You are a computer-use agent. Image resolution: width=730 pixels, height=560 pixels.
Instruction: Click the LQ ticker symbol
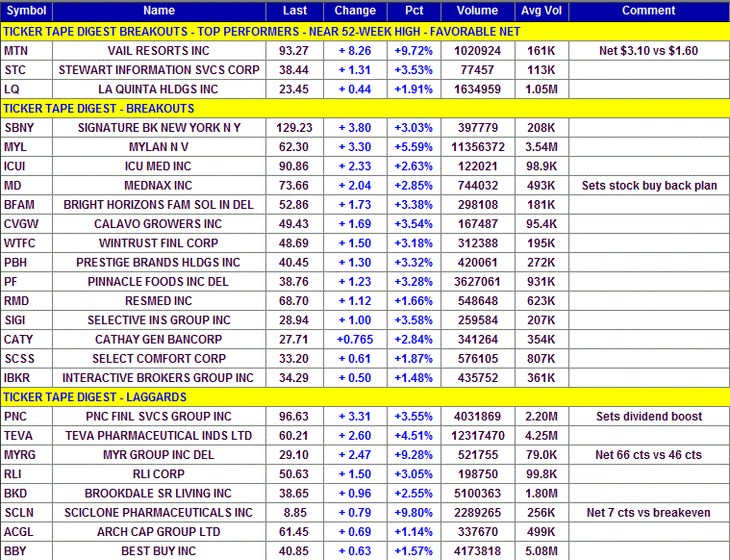click(x=12, y=89)
